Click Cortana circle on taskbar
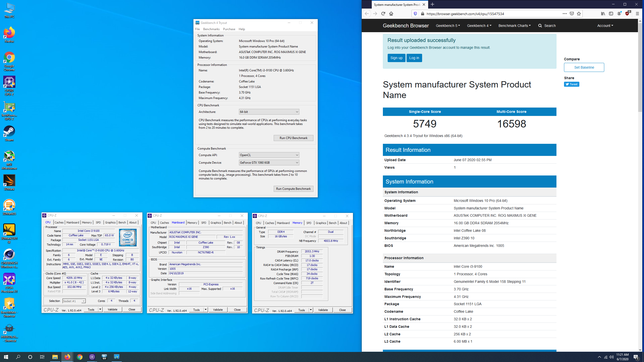The height and width of the screenshot is (362, 644). (30, 357)
